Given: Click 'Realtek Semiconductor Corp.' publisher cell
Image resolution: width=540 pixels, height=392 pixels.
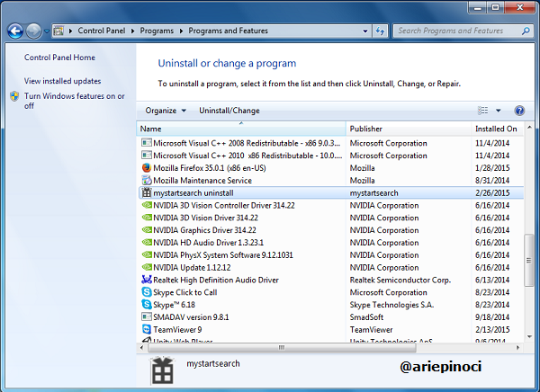Looking at the screenshot, I should coord(400,281).
